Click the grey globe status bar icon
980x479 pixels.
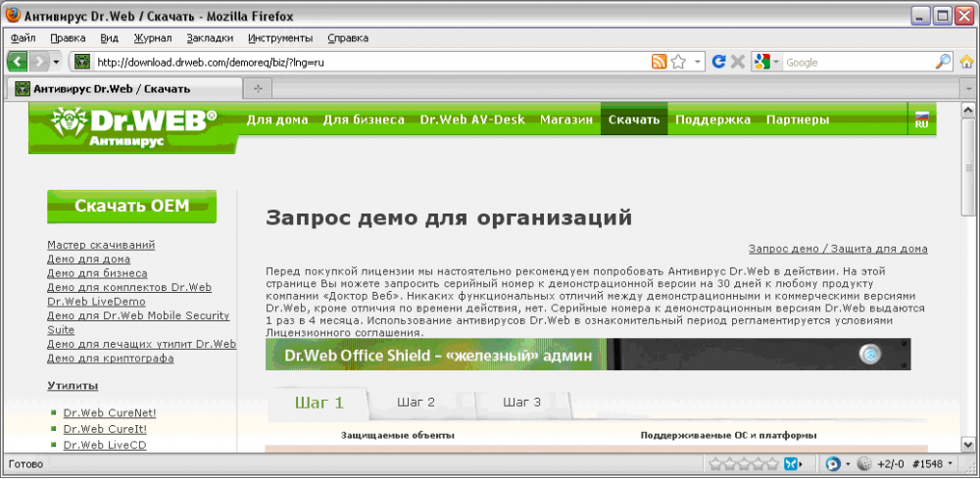click(864, 464)
